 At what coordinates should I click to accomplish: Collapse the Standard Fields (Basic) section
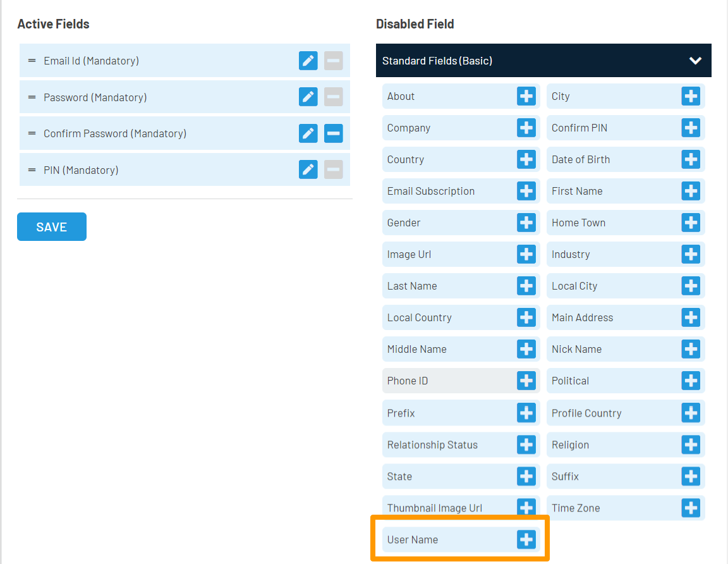tap(695, 60)
